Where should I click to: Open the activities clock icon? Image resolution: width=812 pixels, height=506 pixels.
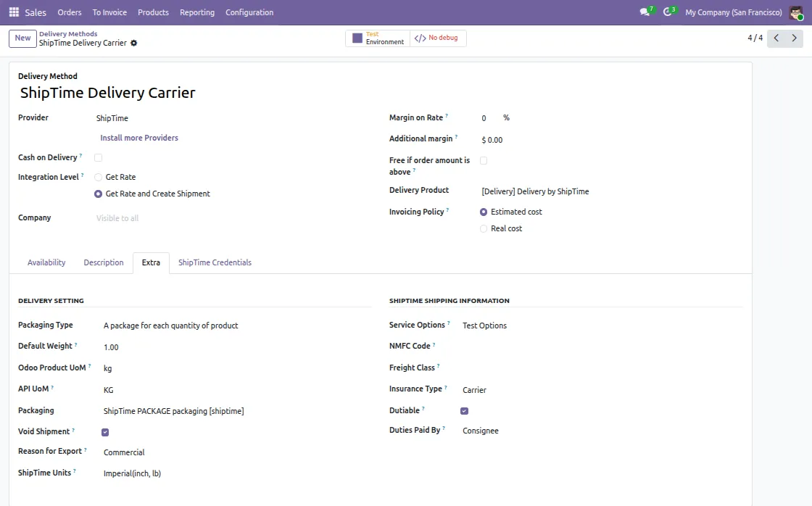(668, 12)
